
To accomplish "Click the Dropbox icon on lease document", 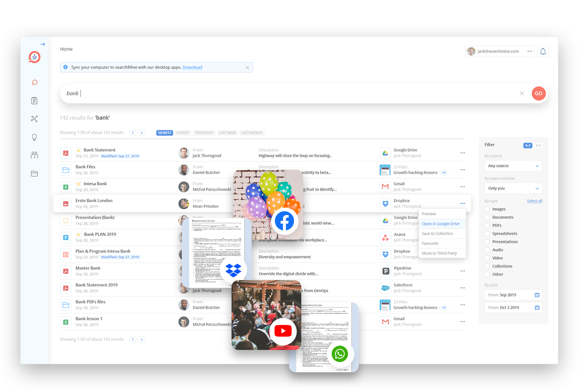I will [233, 270].
